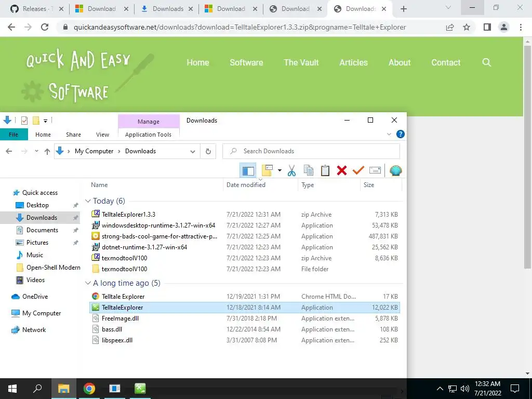Click the Email envelope icon in toolbar
Viewport: 532px width, 399px height.
(375, 170)
